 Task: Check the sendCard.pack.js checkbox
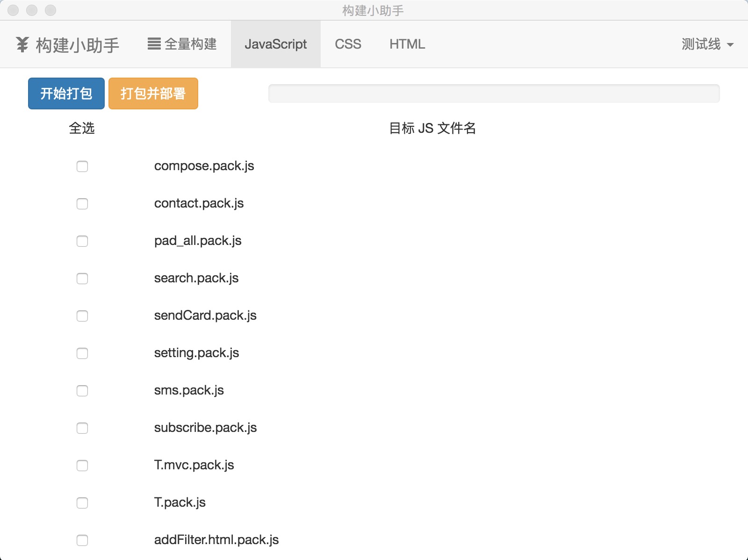[82, 316]
